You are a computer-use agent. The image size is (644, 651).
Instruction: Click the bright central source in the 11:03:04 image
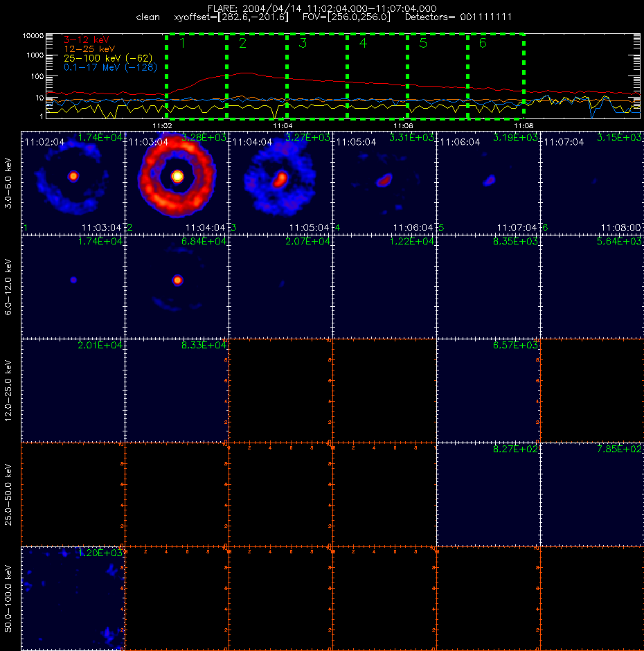pyautogui.click(x=177, y=176)
